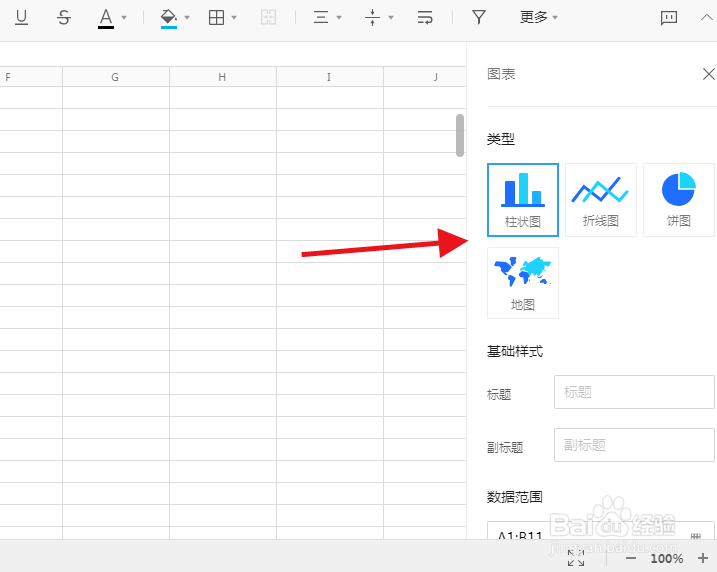717x572 pixels.
Task: Select 饼图 chart type
Action: click(x=679, y=200)
